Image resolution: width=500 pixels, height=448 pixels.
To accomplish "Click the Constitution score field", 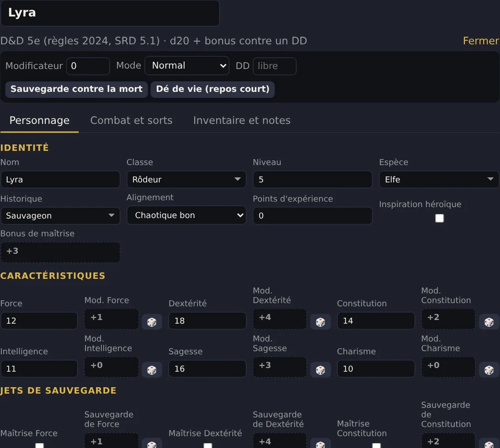I will coord(376,321).
